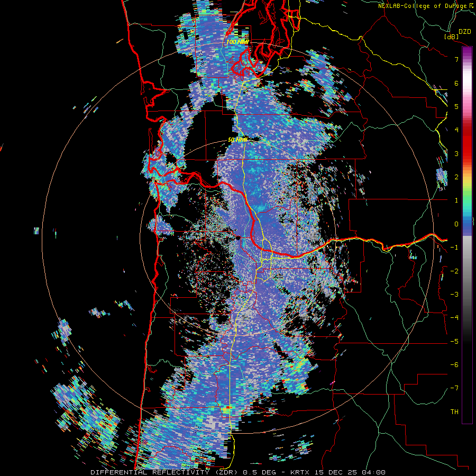Click the TH threshold label
The height and width of the screenshot is (476, 476).
(454, 412)
